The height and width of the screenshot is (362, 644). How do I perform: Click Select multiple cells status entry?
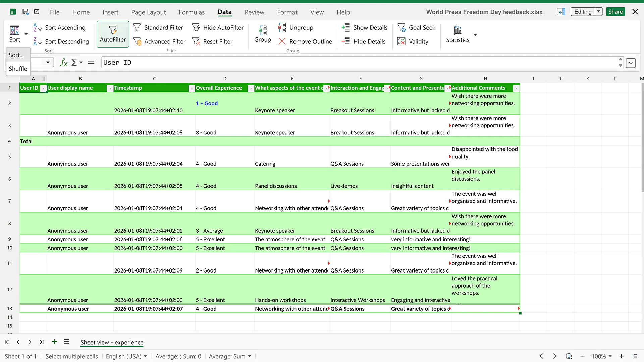pos(71,356)
